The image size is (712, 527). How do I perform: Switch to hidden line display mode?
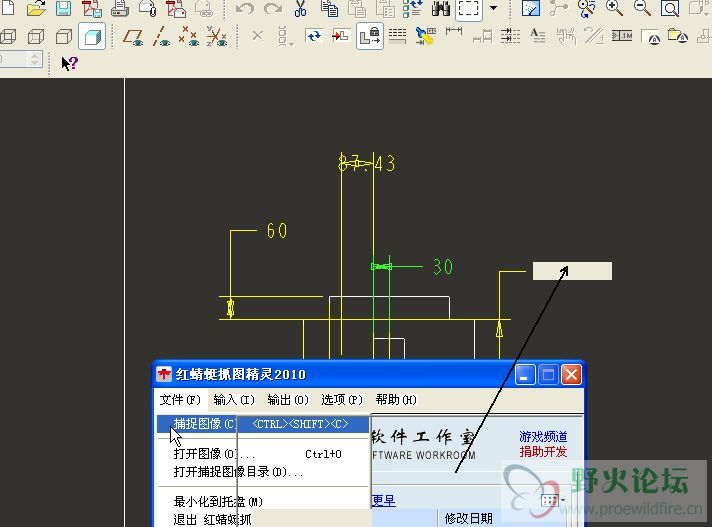coord(36,36)
